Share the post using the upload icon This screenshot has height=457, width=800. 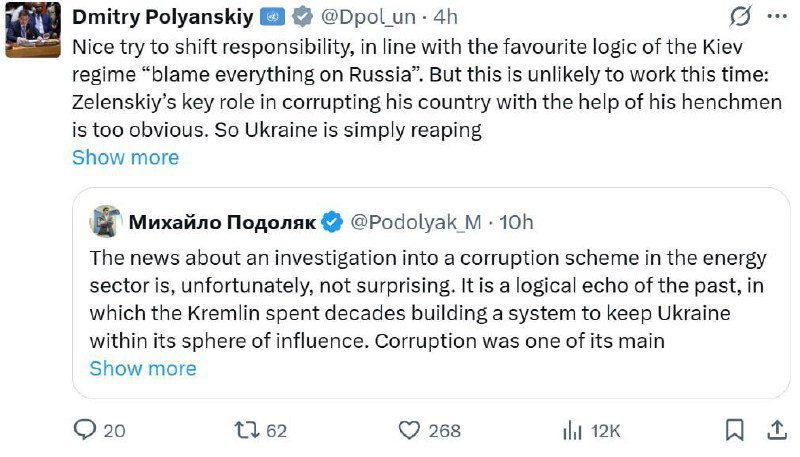click(x=775, y=430)
